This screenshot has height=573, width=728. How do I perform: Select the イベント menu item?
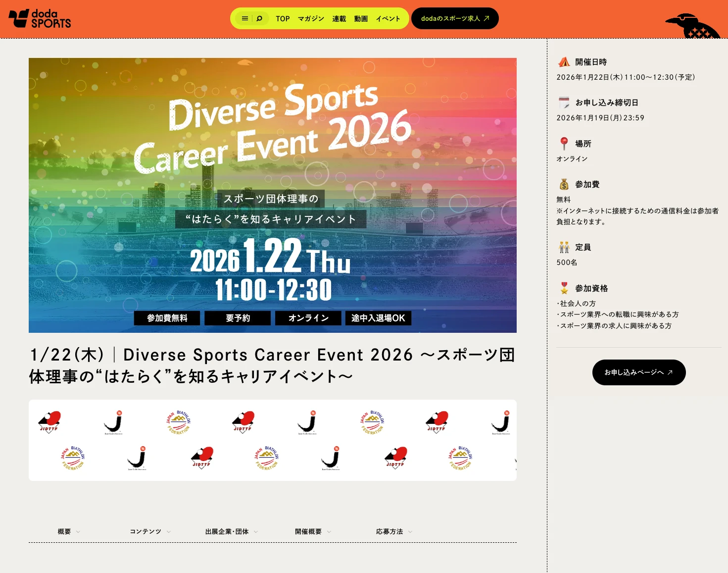pyautogui.click(x=388, y=19)
